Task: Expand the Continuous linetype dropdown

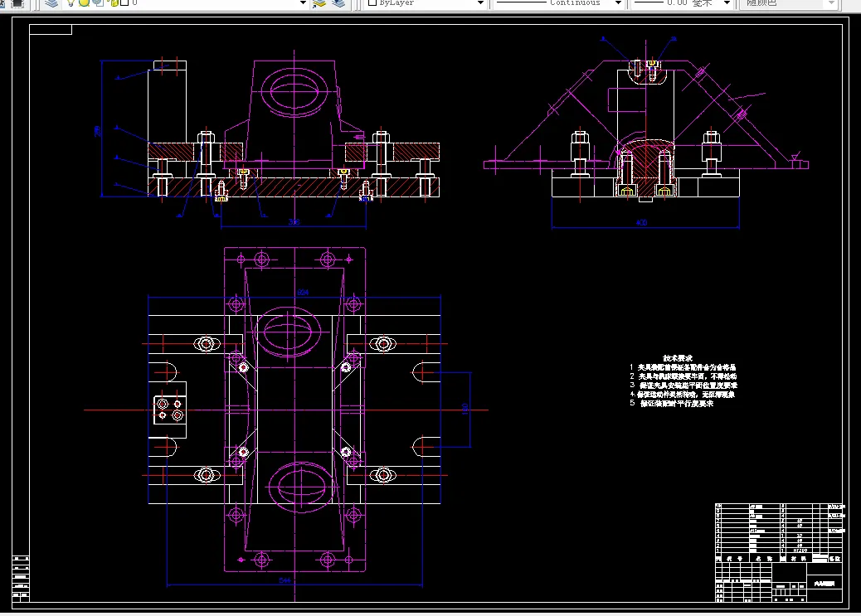Action: coord(618,2)
